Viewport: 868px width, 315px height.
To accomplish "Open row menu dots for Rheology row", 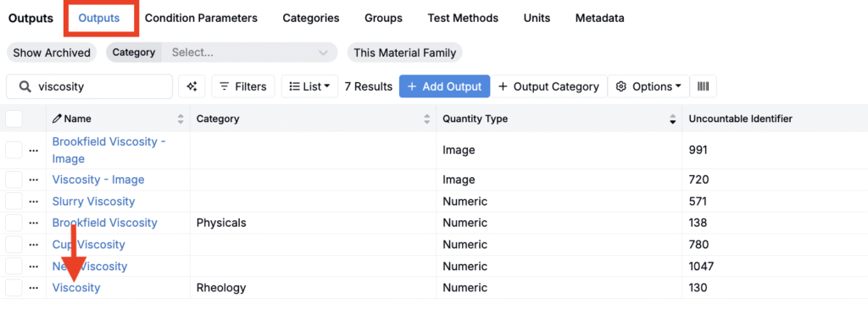I will 33,288.
